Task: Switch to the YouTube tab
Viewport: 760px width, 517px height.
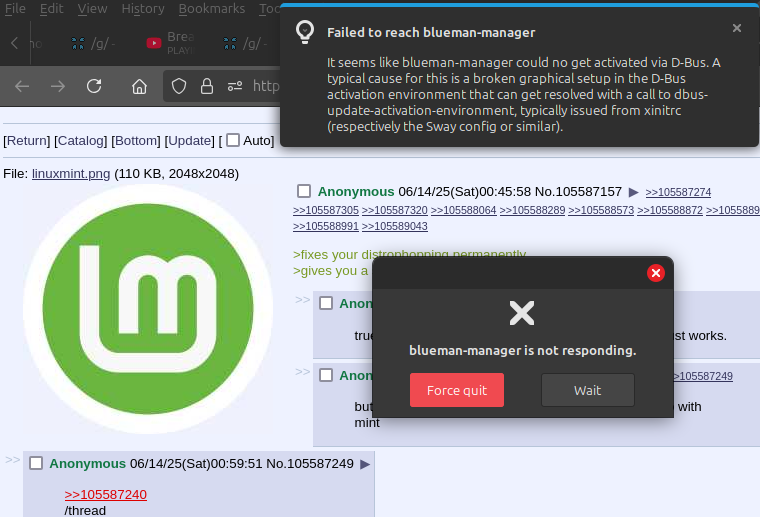Action: pos(170,43)
